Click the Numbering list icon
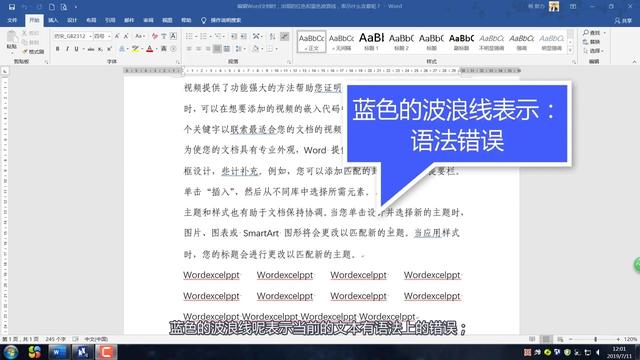 point(203,36)
